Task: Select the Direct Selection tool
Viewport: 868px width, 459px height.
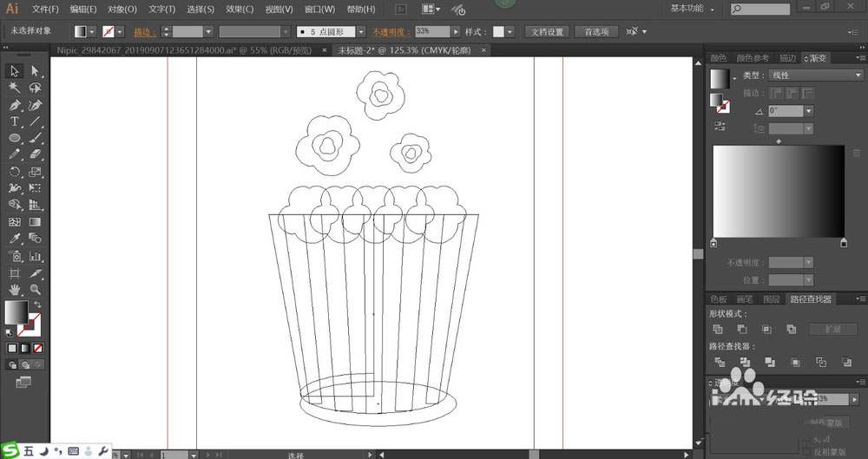Action: [35, 71]
